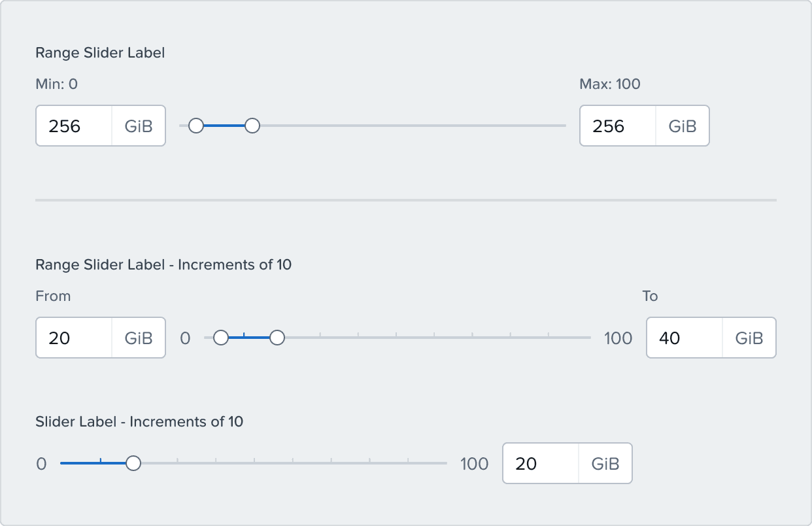Click the GiB unit next to the To field
Image resolution: width=812 pixels, height=526 pixels.
coord(749,338)
